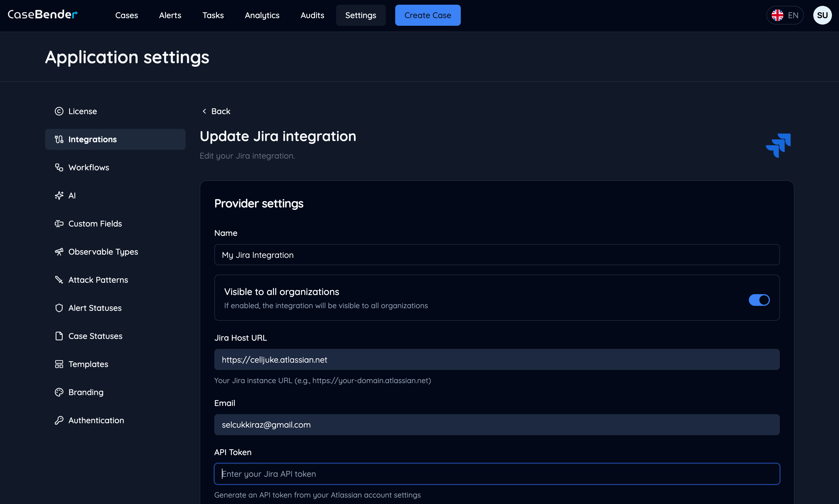Click the Alert Statuses shield icon
839x504 pixels.
[59, 308]
